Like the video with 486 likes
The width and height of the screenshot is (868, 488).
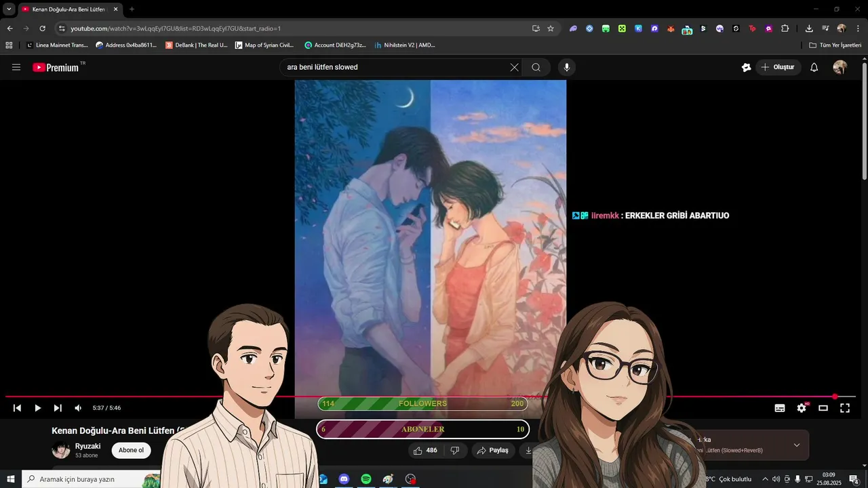click(425, 450)
